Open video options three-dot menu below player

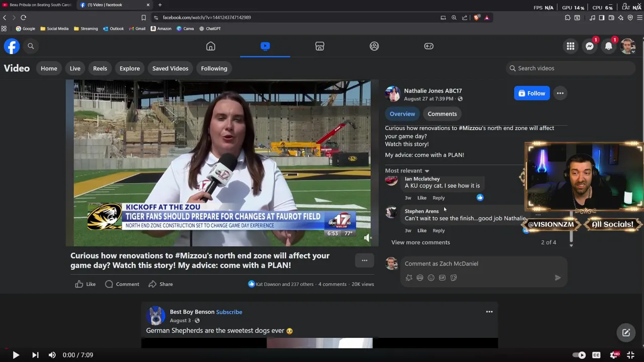(x=365, y=260)
